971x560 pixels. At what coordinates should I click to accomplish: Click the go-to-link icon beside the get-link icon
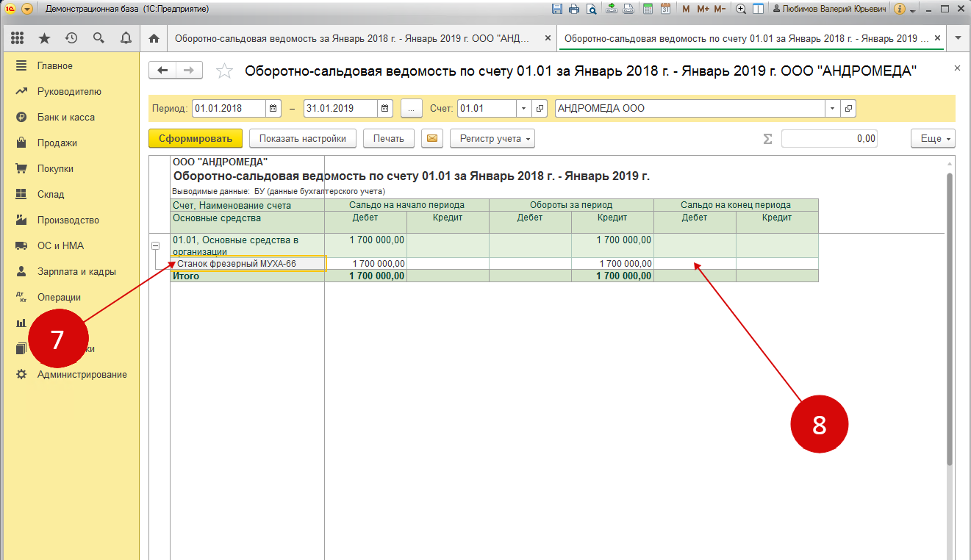(x=628, y=10)
